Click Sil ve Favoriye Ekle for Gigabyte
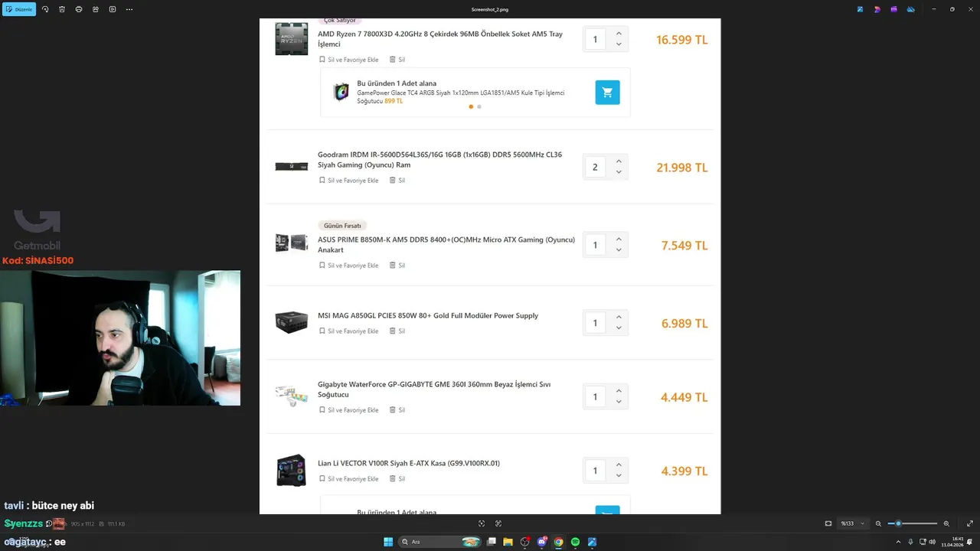The width and height of the screenshot is (980, 551). point(348,410)
